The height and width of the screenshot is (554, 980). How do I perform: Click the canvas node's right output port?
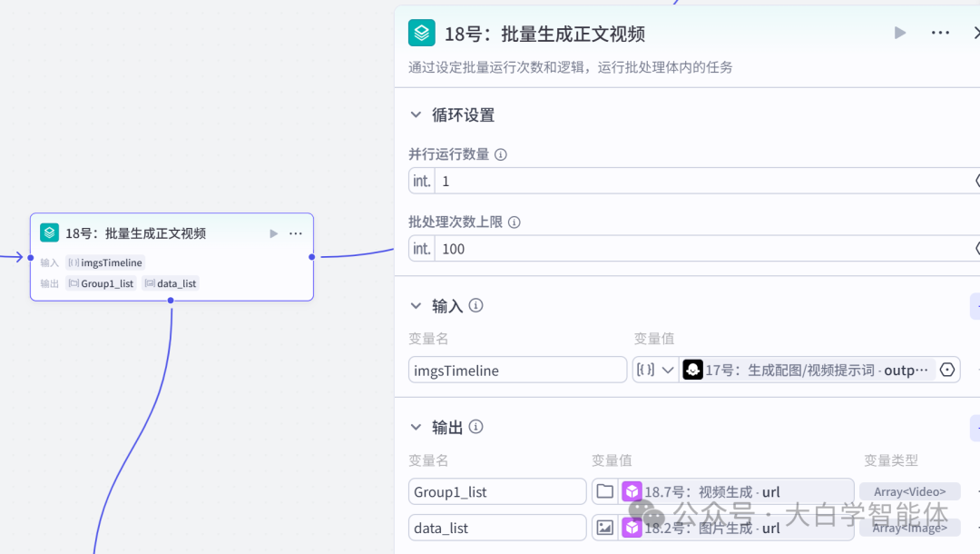[312, 256]
